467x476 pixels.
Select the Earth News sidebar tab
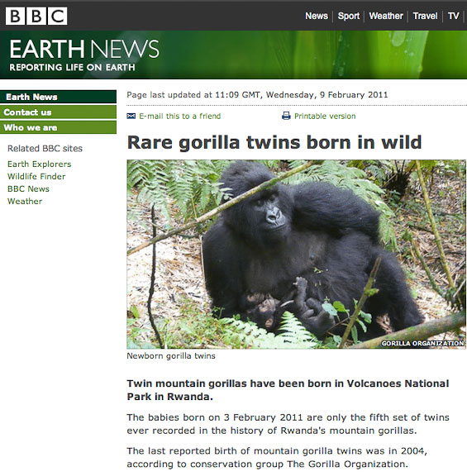(58, 97)
